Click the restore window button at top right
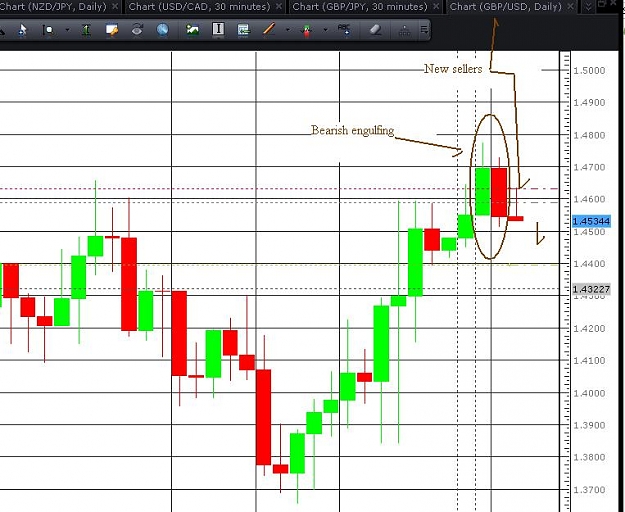This screenshot has height=512, width=625. 601,4
